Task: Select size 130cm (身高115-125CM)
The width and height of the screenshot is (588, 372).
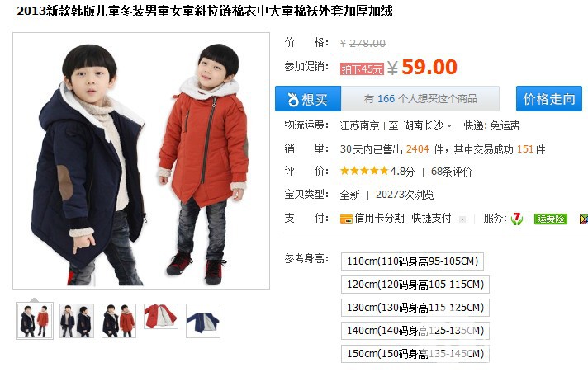Action: tap(415, 308)
